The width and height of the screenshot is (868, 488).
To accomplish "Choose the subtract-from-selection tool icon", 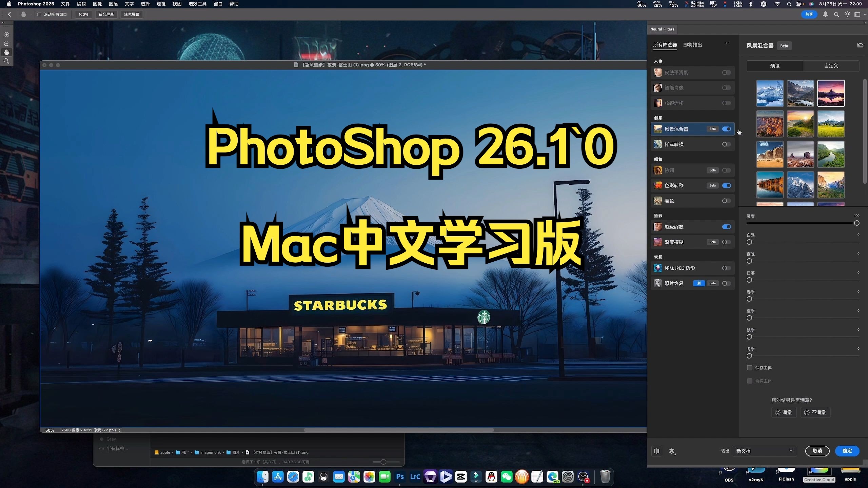I will click(6, 43).
